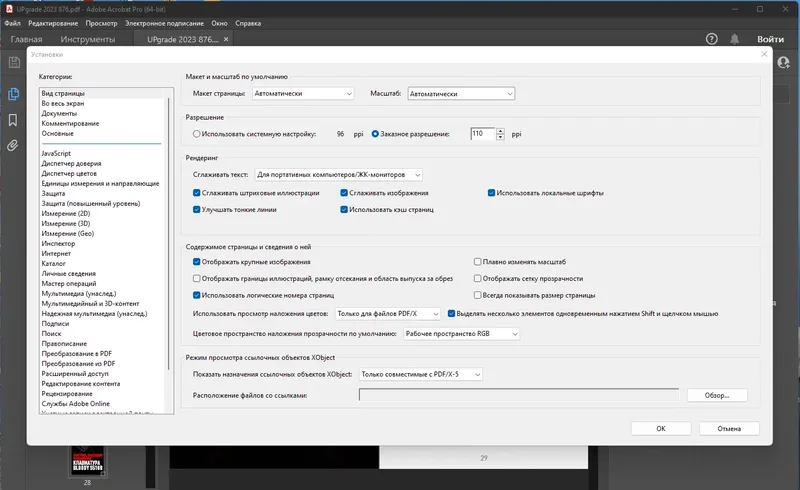800x490 pixels.
Task: Click the Войти sign-in button
Action: (770, 39)
